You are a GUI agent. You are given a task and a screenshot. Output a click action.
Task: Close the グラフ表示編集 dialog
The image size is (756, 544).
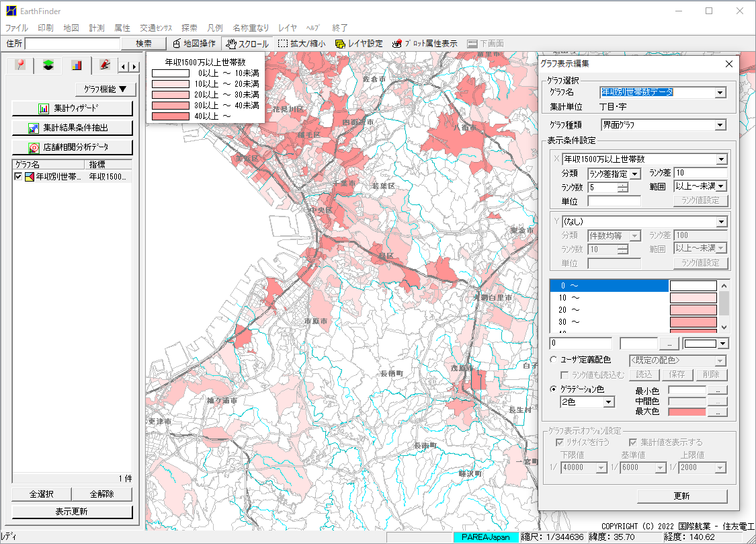(x=729, y=64)
